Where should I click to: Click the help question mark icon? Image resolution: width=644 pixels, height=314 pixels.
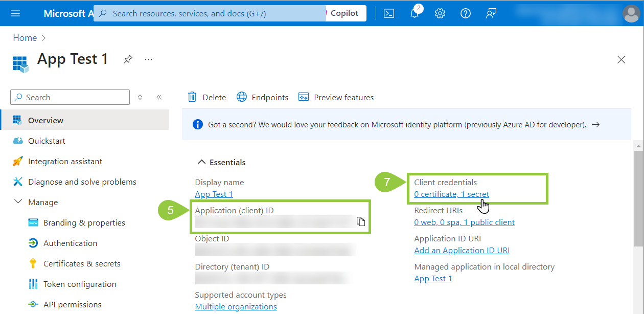coord(466,13)
